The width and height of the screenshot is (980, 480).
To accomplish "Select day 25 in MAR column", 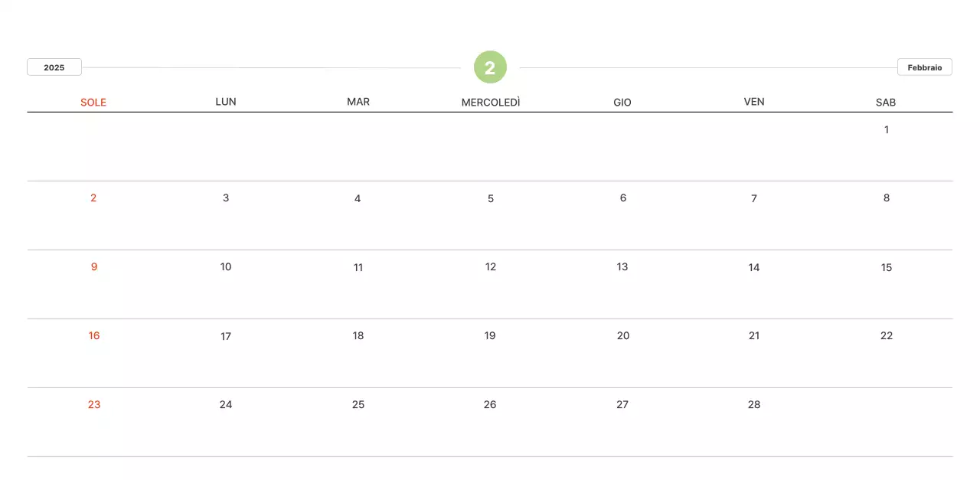I will [358, 404].
